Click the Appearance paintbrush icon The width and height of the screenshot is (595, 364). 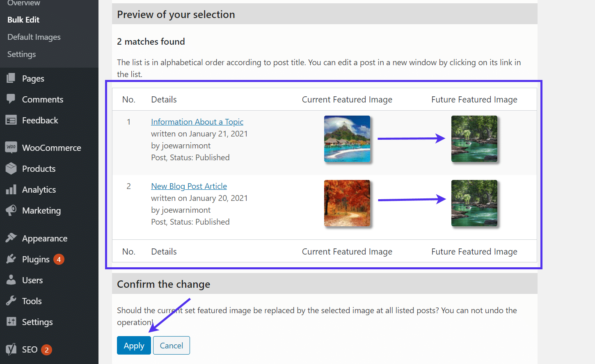(x=11, y=238)
